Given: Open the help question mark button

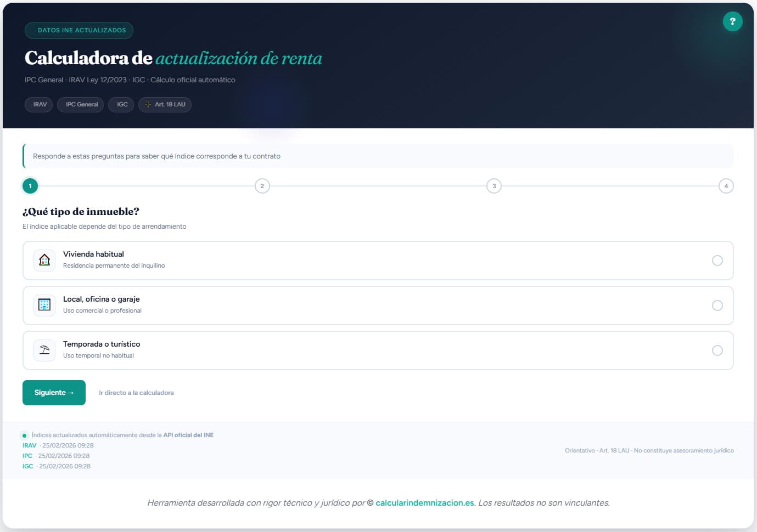Looking at the screenshot, I should pos(732,21).
